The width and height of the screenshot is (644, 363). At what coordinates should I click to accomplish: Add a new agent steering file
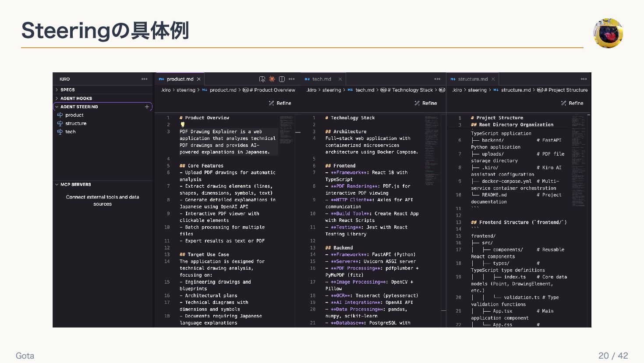(147, 107)
